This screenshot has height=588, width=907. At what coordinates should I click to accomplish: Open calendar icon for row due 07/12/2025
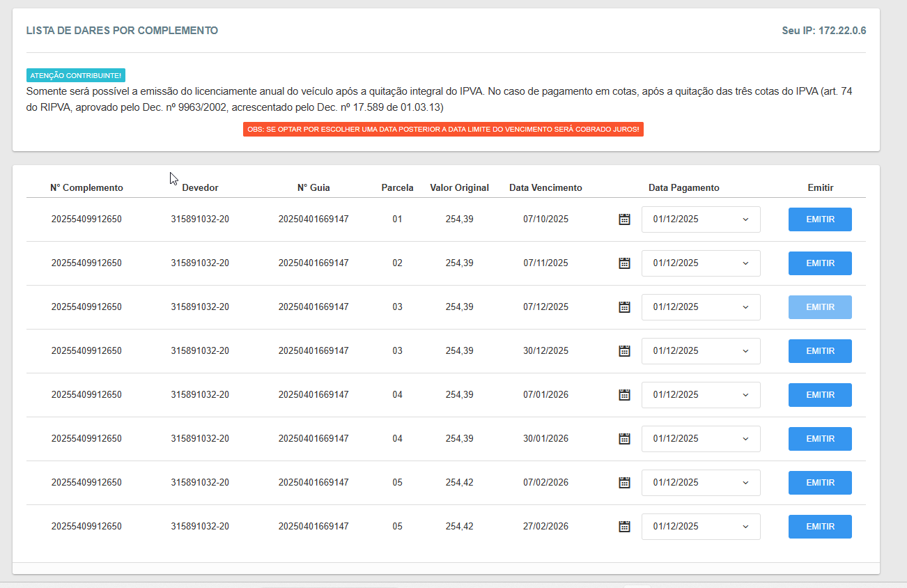[624, 307]
